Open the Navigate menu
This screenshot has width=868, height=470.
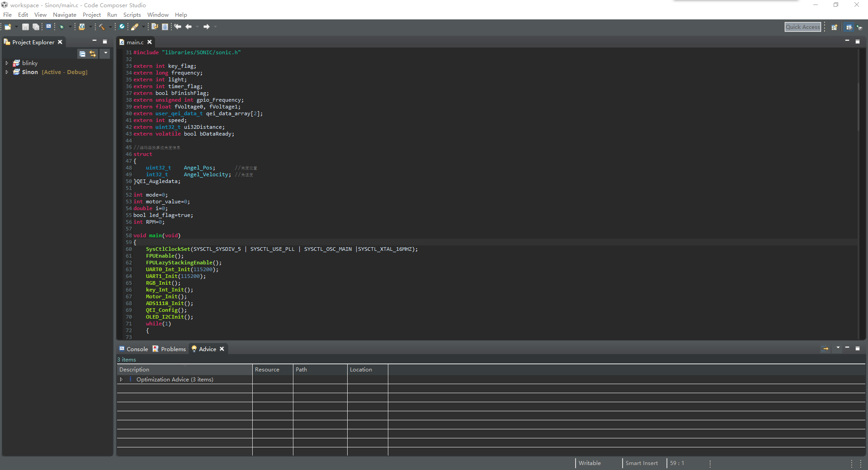(65, 15)
